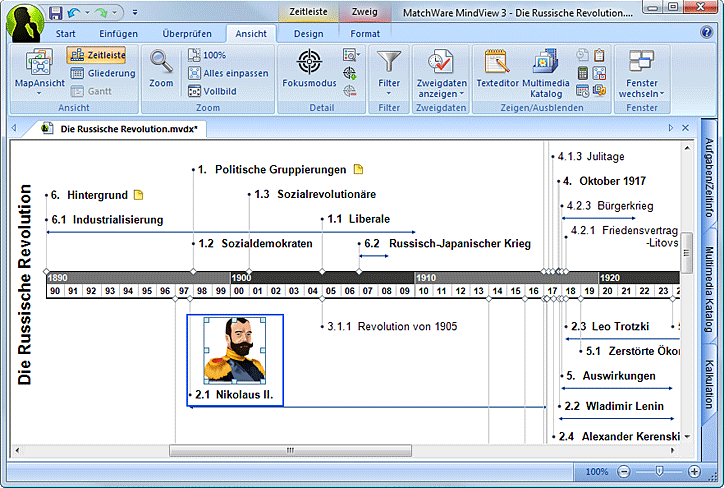Click the increase detail target icon
Image resolution: width=724 pixels, height=488 pixels.
tap(350, 73)
